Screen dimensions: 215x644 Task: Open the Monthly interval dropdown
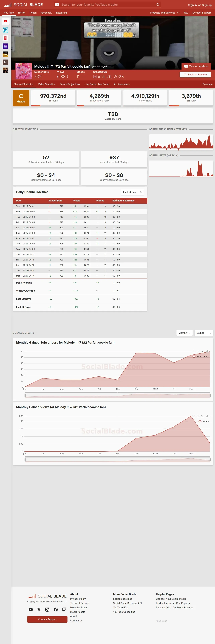pyautogui.click(x=185, y=333)
